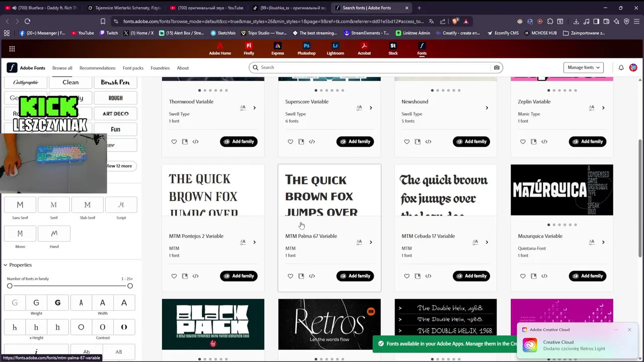The width and height of the screenshot is (644, 362).
Task: Click the Adobe Fonts search field
Action: click(375, 67)
